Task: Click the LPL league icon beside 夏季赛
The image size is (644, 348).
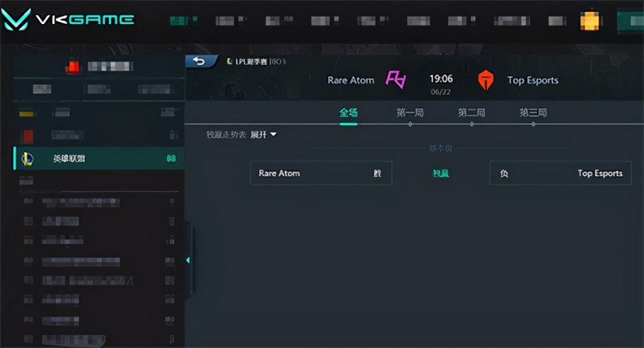Action: (x=229, y=62)
